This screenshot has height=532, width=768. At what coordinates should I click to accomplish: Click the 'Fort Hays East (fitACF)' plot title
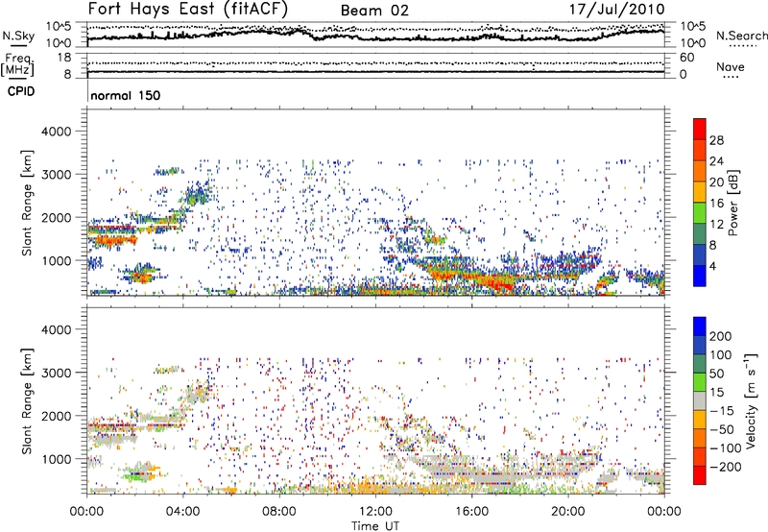pyautogui.click(x=188, y=9)
